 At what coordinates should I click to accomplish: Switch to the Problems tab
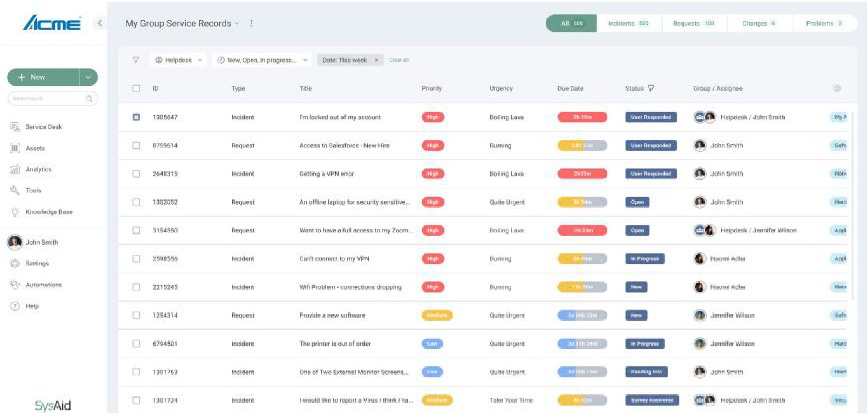point(824,23)
